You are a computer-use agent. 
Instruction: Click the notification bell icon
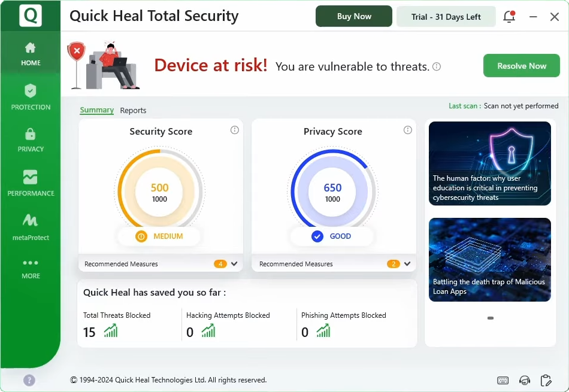pos(509,17)
